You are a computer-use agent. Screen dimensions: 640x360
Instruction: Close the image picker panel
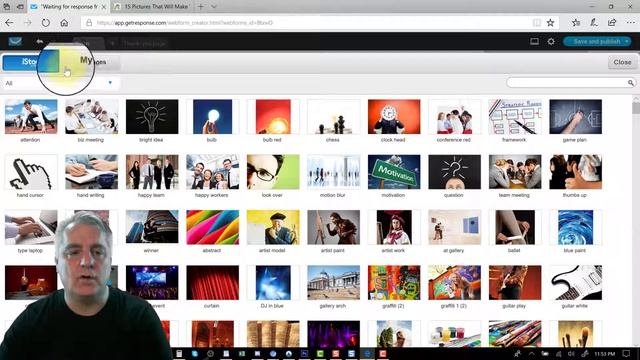pos(622,62)
